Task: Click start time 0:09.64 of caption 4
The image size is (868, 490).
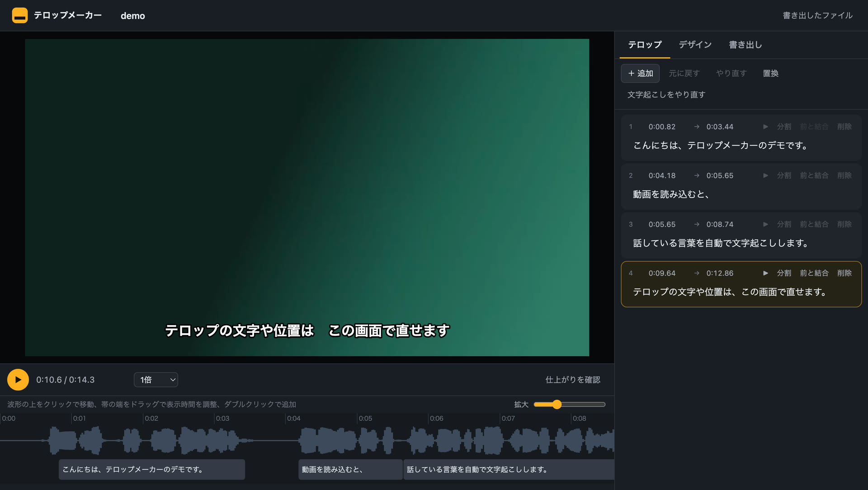Action: click(x=662, y=273)
